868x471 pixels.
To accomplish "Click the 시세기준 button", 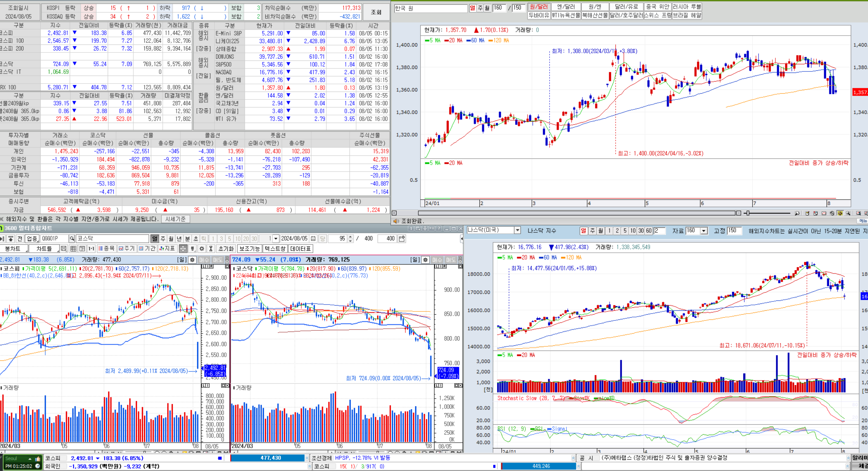I will (175, 219).
